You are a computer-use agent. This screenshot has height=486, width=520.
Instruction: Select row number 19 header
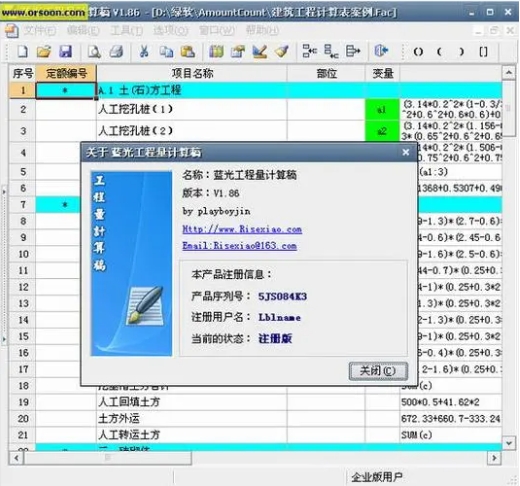23,402
